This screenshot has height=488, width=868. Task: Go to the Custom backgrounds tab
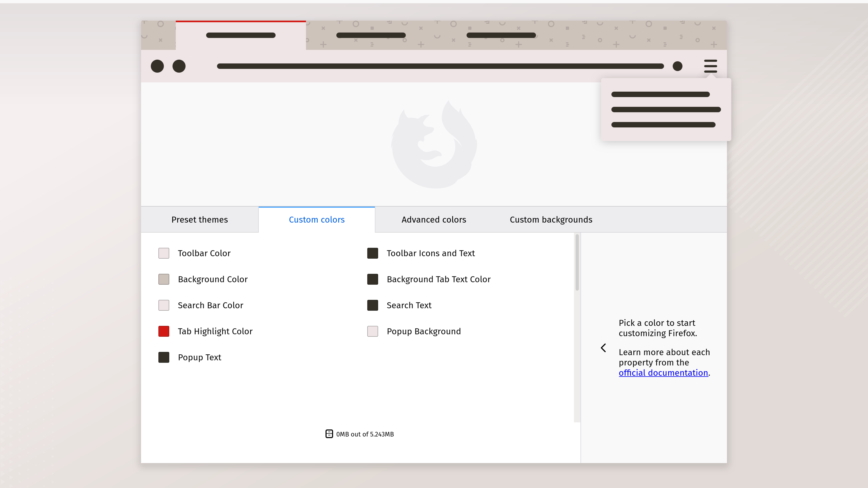551,220
